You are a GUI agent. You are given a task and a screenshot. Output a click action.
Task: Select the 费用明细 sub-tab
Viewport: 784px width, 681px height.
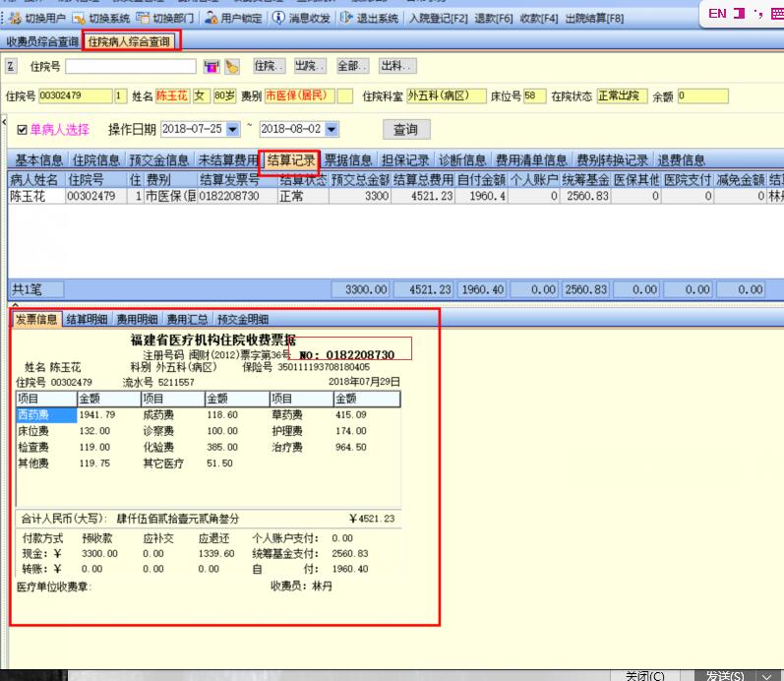coord(137,319)
